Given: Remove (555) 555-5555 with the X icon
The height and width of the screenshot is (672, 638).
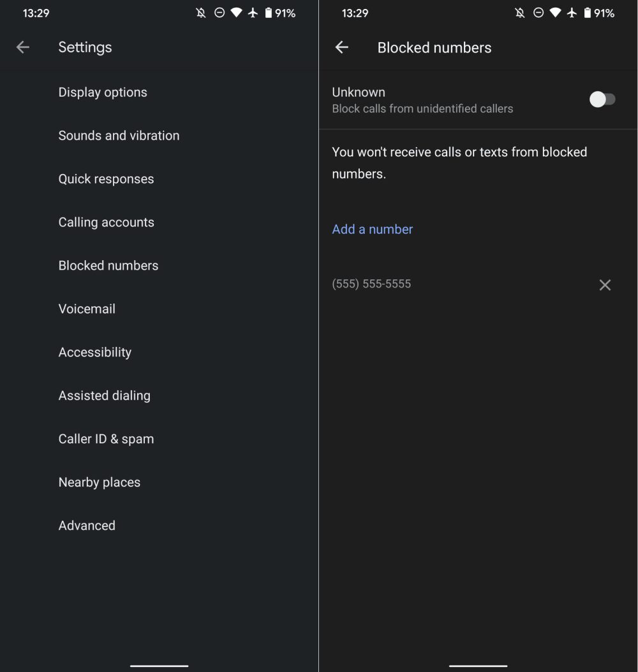Looking at the screenshot, I should point(605,285).
